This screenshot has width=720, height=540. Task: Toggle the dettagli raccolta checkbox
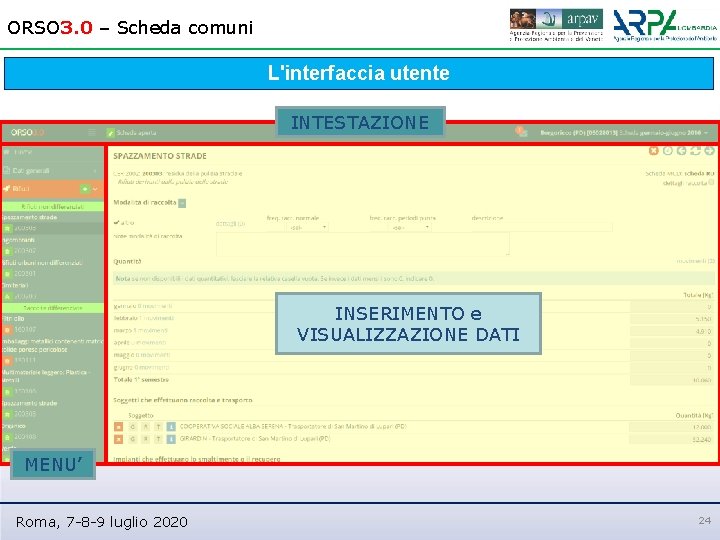coord(711,182)
